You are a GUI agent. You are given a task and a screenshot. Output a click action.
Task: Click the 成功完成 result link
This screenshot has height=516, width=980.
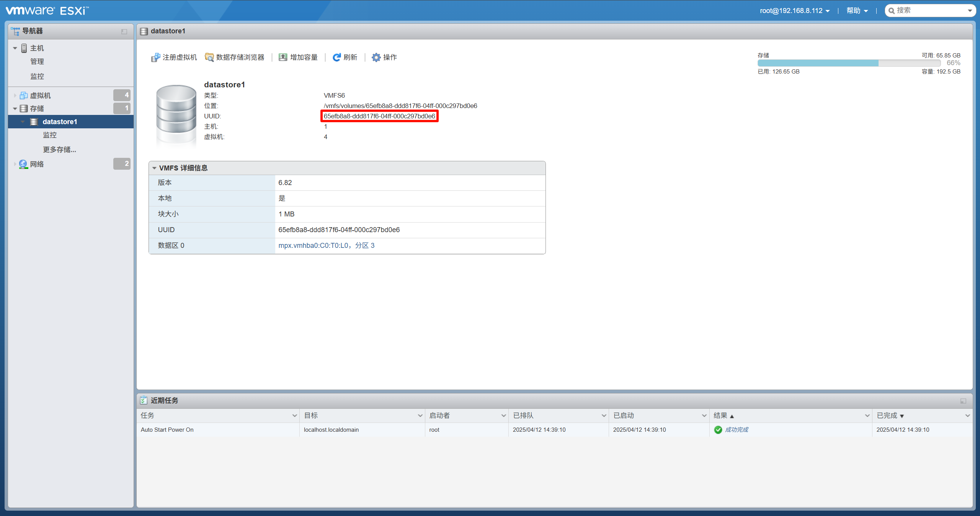[737, 430]
